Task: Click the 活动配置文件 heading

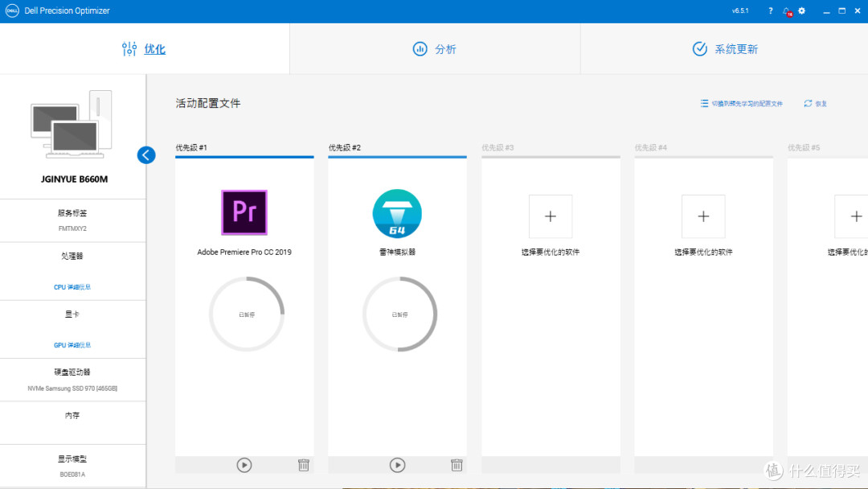Action: click(208, 103)
